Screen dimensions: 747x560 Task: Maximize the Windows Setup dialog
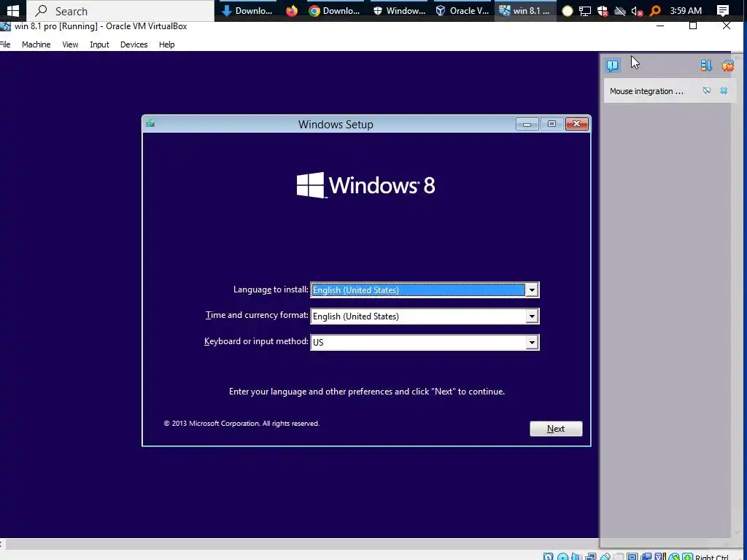[551, 124]
